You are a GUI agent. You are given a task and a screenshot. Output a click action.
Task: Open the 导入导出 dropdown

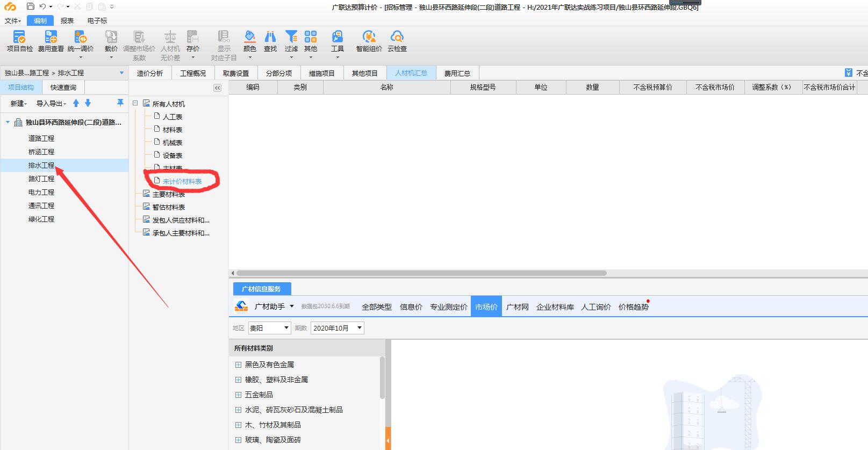pyautogui.click(x=51, y=103)
